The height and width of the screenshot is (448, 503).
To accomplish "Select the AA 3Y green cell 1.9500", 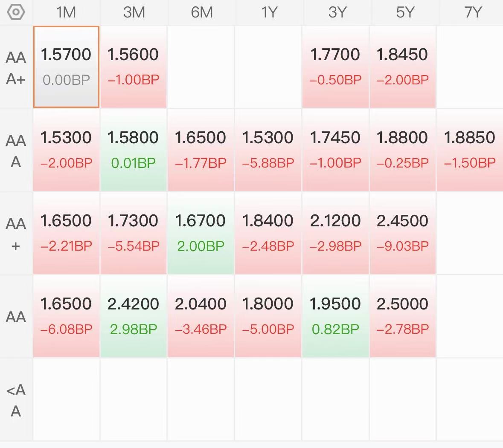I will 336,316.
